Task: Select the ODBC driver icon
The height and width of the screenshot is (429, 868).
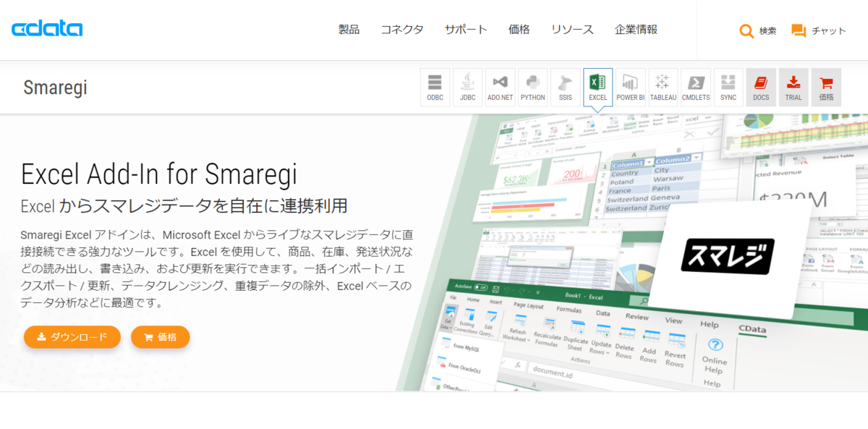Action: [x=435, y=88]
